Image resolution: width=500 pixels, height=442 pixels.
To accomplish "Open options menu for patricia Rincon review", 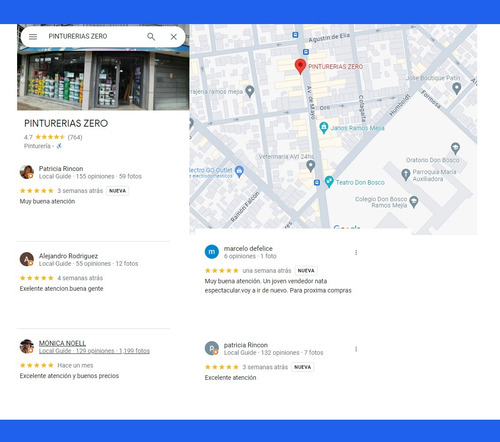I will pos(356,349).
